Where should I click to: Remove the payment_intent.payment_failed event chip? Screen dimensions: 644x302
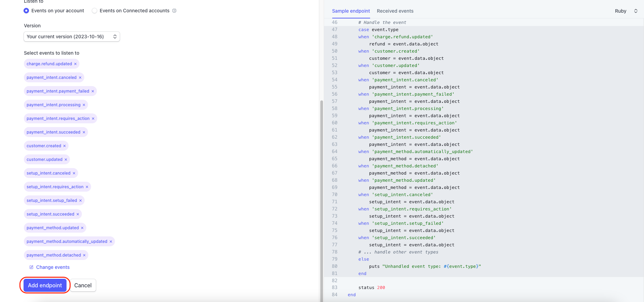93,91
